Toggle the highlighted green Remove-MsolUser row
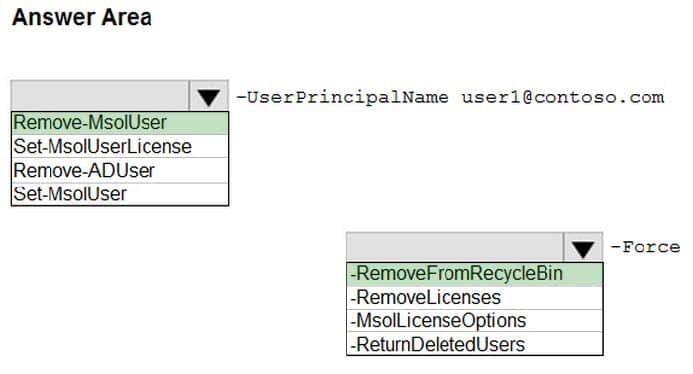The height and width of the screenshot is (374, 693). [120, 123]
